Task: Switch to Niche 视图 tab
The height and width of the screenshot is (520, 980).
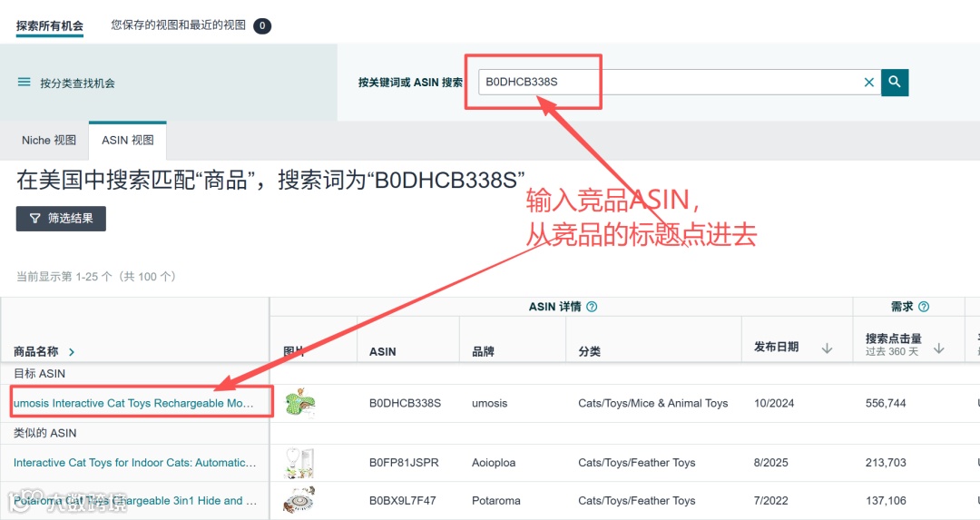Action: 49,140
